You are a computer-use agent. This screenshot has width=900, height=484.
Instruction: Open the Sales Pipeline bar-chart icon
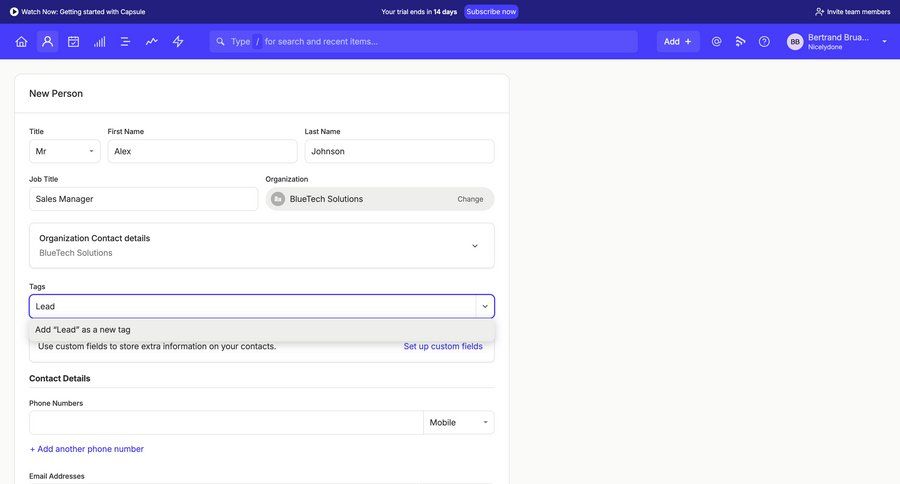tap(99, 41)
